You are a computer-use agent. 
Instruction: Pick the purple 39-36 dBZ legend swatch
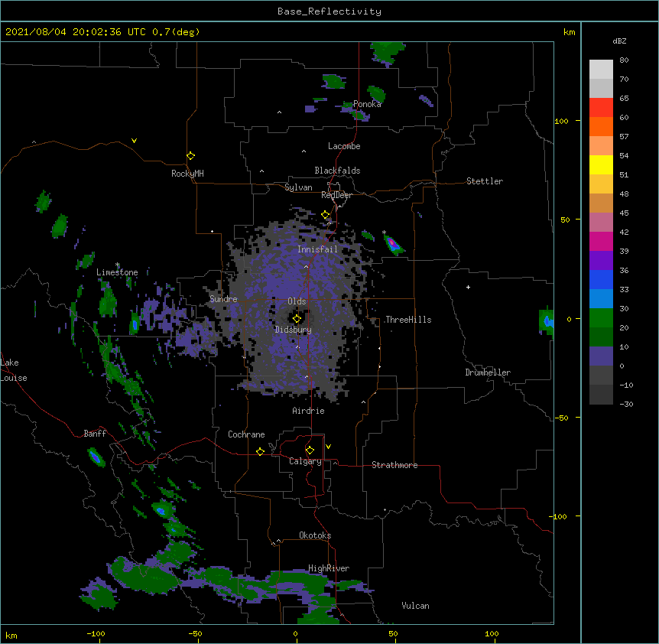601,261
